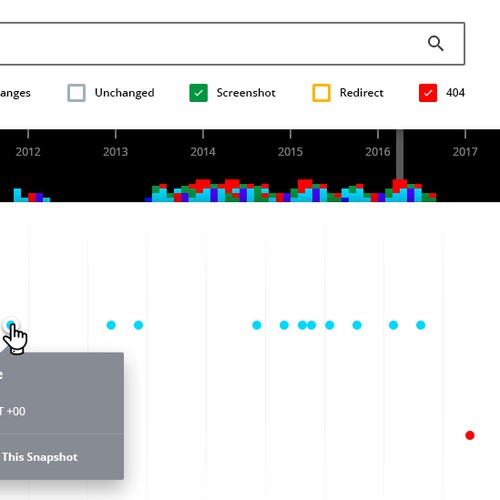Enable the Unchanged checkbox

click(76, 93)
